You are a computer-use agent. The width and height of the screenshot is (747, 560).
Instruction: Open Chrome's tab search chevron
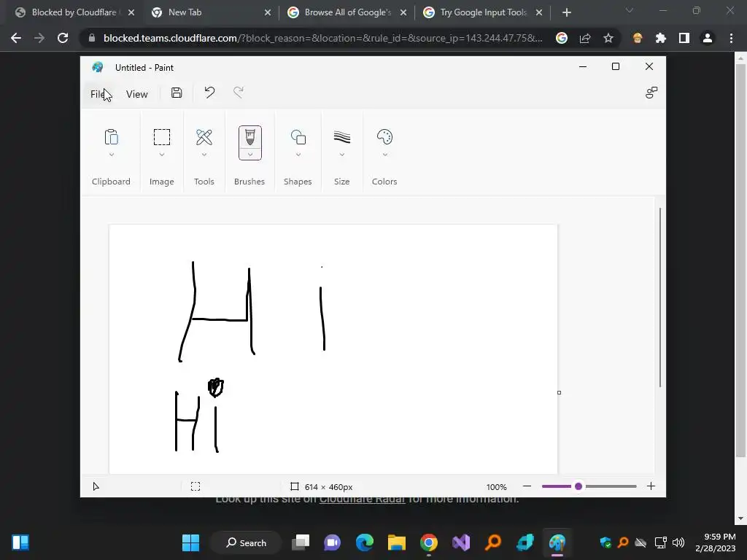(x=630, y=10)
